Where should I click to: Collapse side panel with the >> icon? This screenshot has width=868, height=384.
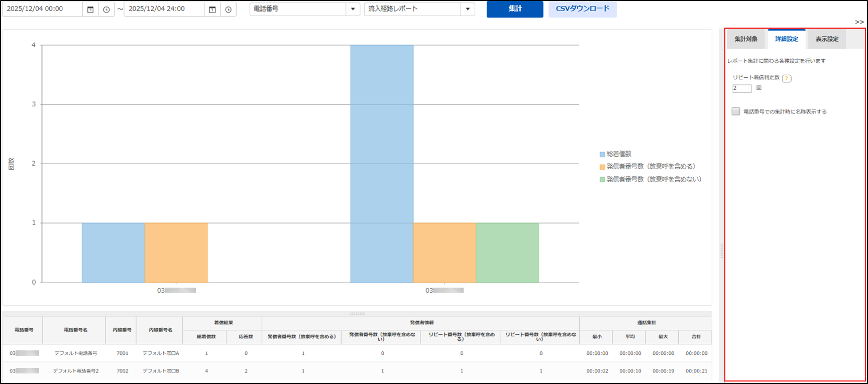click(859, 22)
